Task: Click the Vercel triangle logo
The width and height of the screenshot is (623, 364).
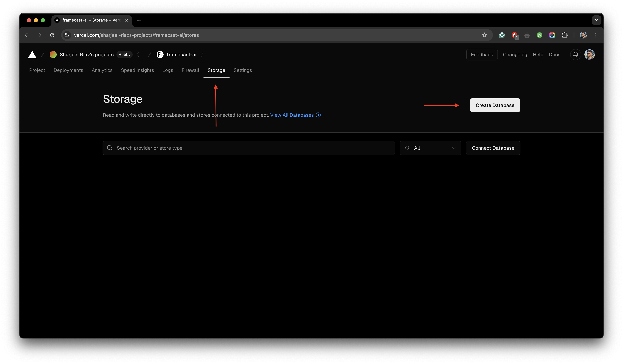Action: [x=32, y=55]
